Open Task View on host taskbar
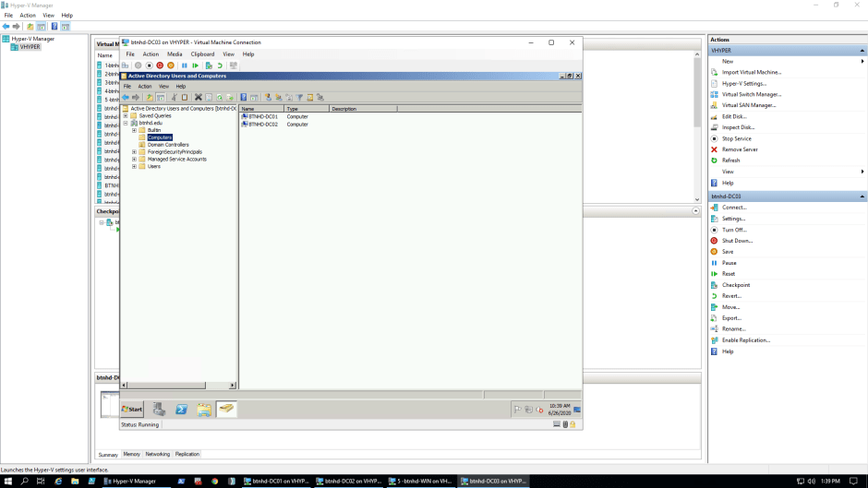This screenshot has width=868, height=488. coord(41,482)
